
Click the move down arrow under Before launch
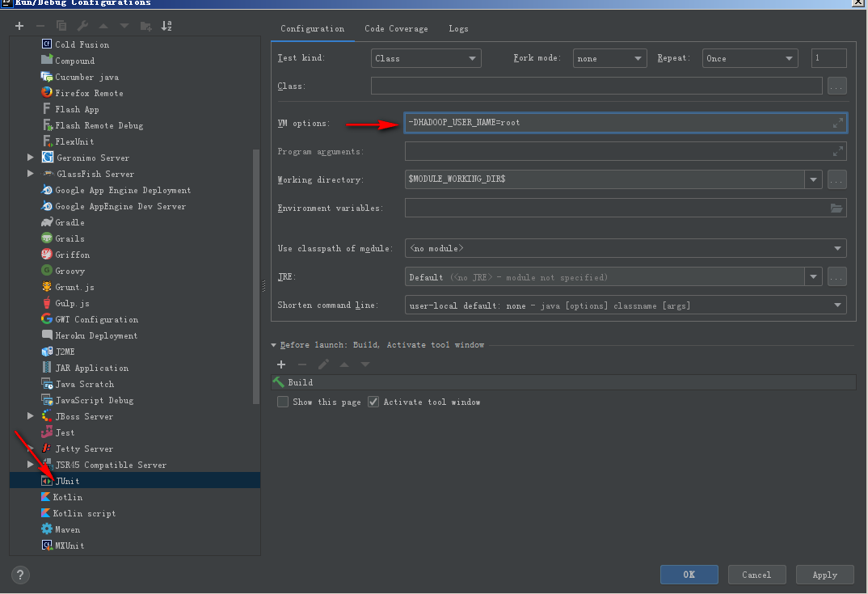[x=365, y=364]
